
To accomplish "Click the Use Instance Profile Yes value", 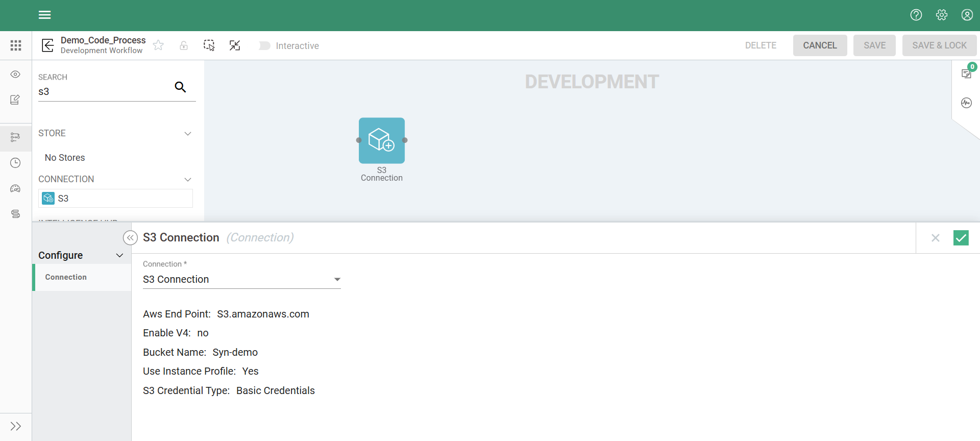I will (x=250, y=371).
